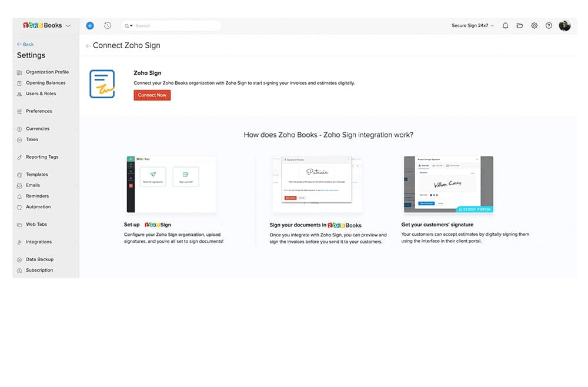Viewport: 588px width, 387px height.
Task: Open the recent activity history icon
Action: coord(108,25)
